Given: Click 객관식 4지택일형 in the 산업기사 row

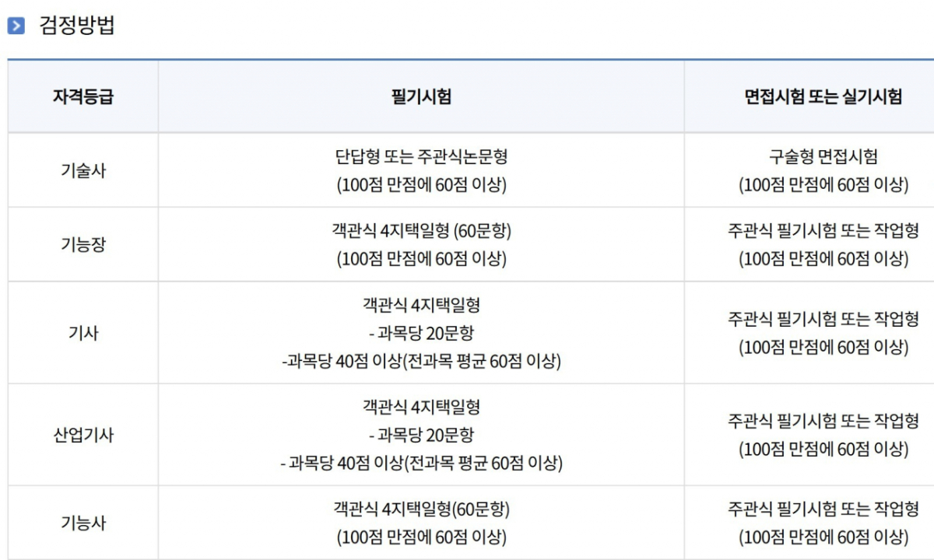Looking at the screenshot, I should [x=421, y=407].
